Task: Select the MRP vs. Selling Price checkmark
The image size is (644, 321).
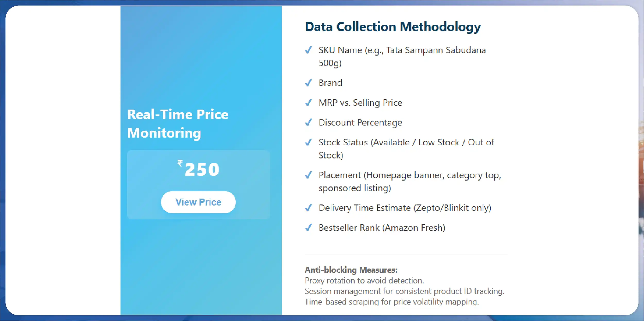Action: 308,103
